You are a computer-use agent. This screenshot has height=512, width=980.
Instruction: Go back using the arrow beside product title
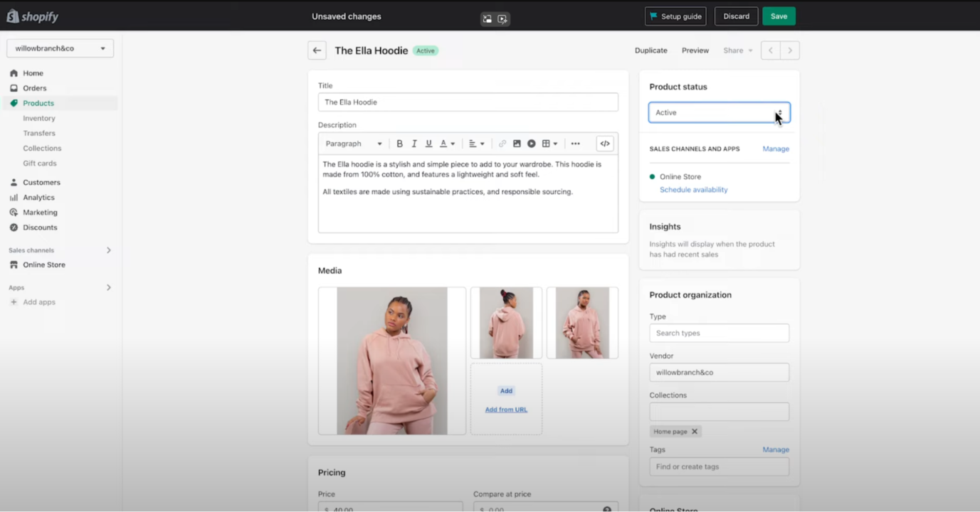click(317, 50)
